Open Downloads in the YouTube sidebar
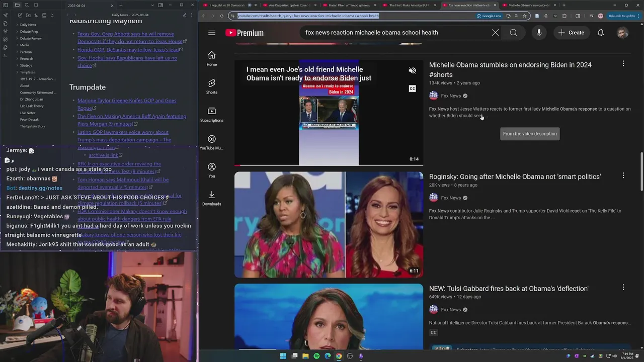This screenshot has height=362, width=644. (212, 198)
